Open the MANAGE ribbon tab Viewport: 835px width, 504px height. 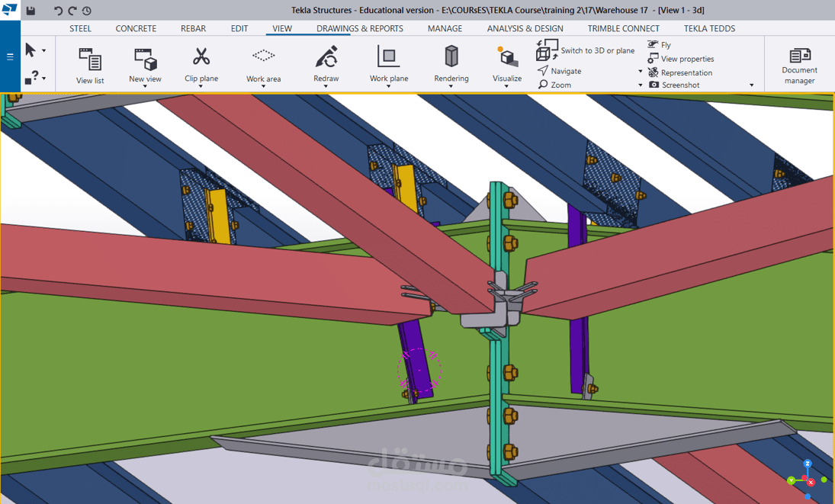point(445,29)
